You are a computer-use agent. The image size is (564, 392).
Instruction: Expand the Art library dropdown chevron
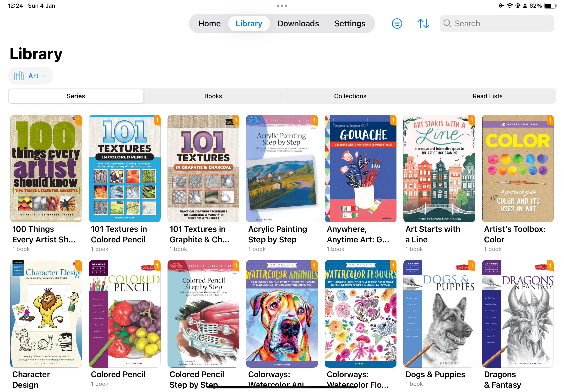point(44,76)
